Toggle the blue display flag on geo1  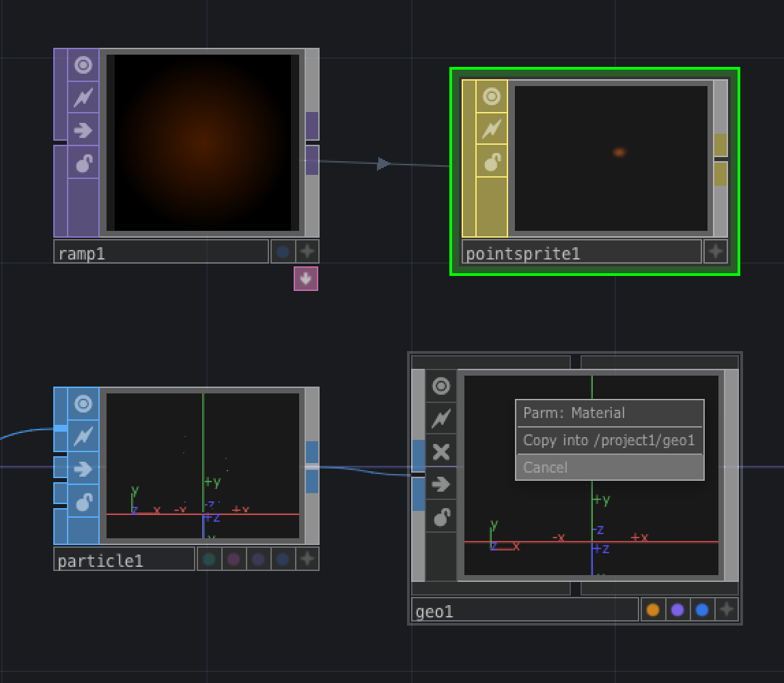click(702, 609)
